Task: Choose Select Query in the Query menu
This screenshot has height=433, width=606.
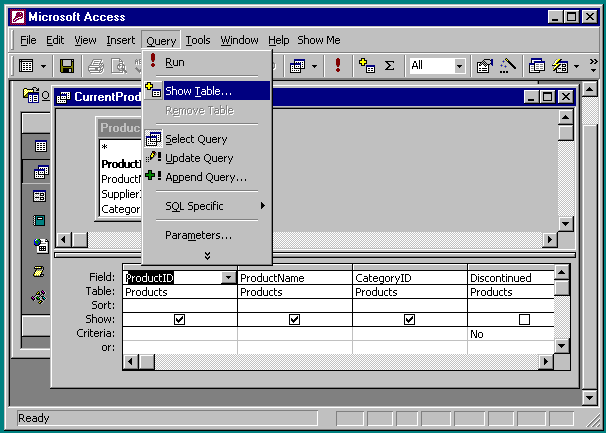Action: 207,139
